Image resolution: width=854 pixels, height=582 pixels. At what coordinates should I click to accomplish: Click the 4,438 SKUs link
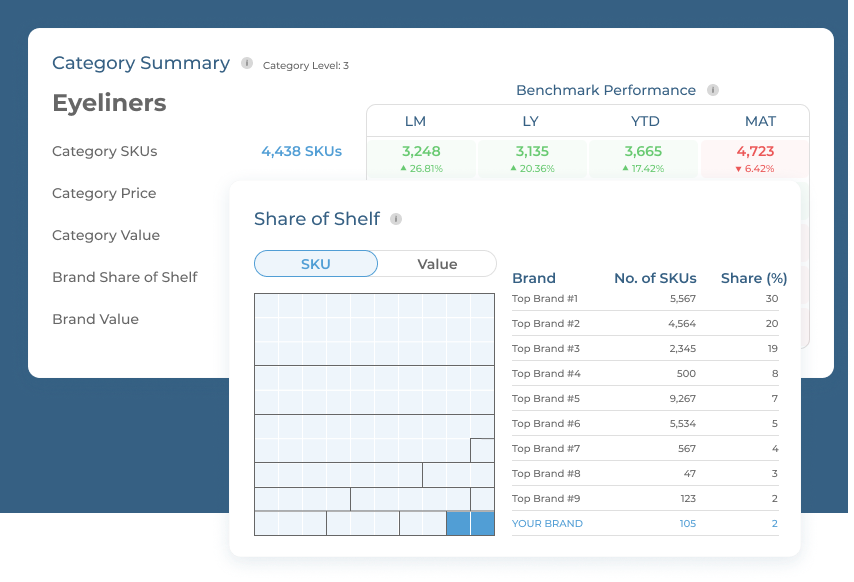click(x=301, y=151)
